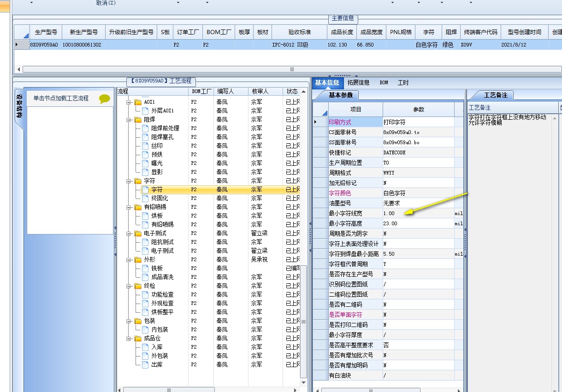Select the 基本参数 sub-tab
This screenshot has height=392, width=562.
tap(341, 95)
